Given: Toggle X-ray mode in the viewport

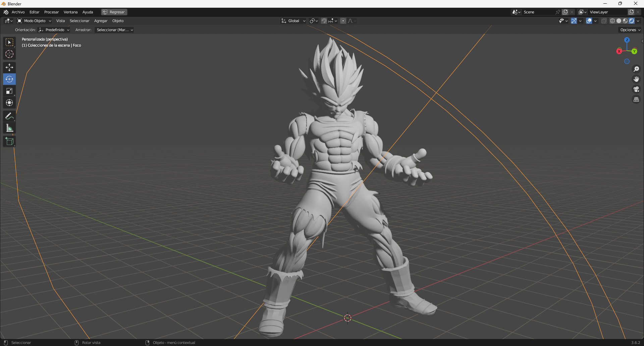Looking at the screenshot, I should pyautogui.click(x=604, y=20).
